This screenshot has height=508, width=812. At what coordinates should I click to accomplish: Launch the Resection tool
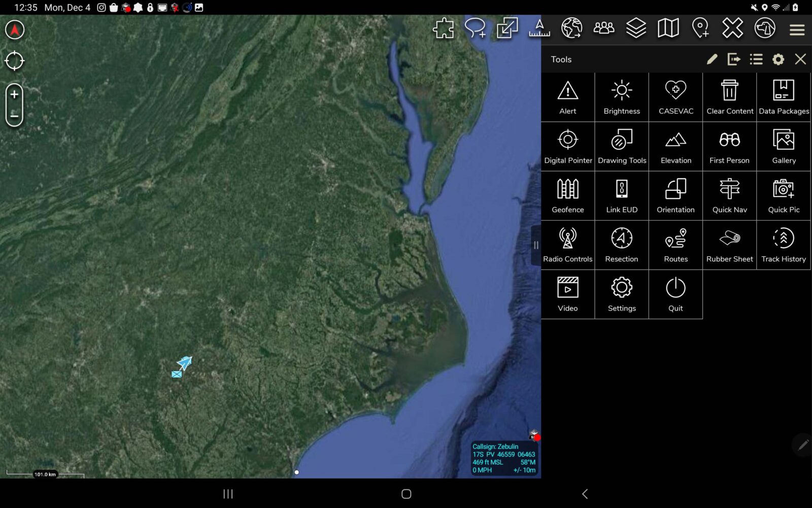pyautogui.click(x=622, y=245)
